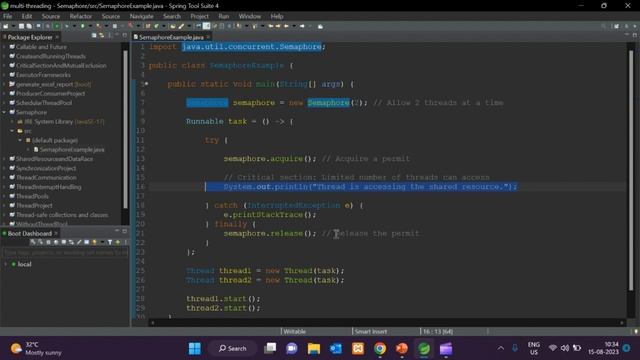Open the Run menu

pos(224,16)
